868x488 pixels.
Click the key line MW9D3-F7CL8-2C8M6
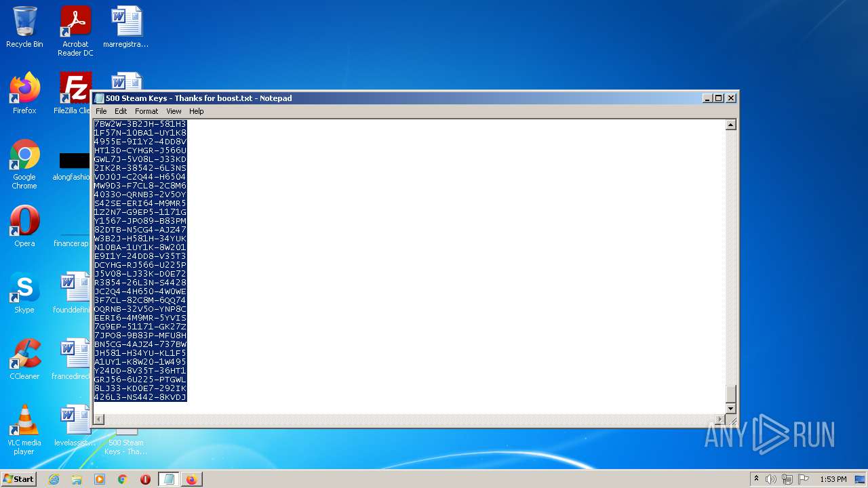[140, 186]
